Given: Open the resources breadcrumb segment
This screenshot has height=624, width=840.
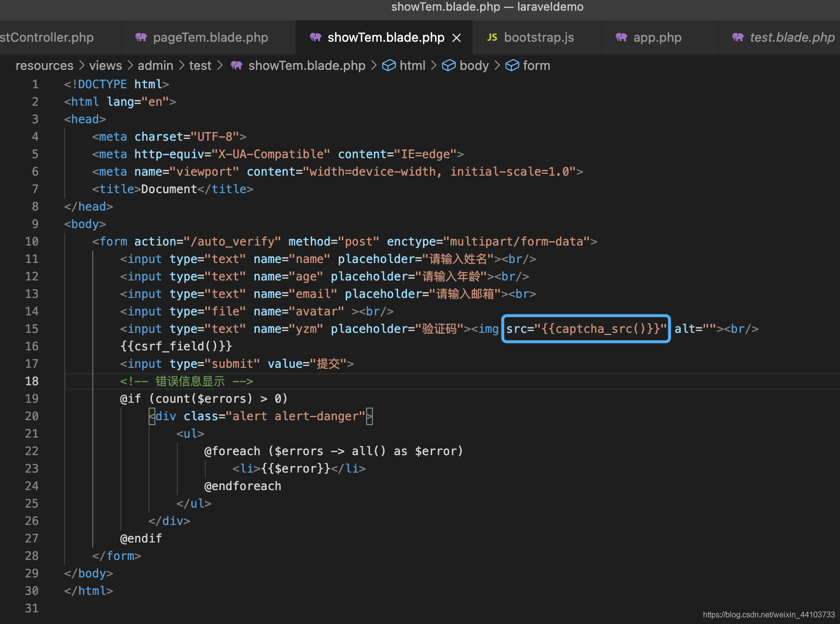Looking at the screenshot, I should point(44,66).
